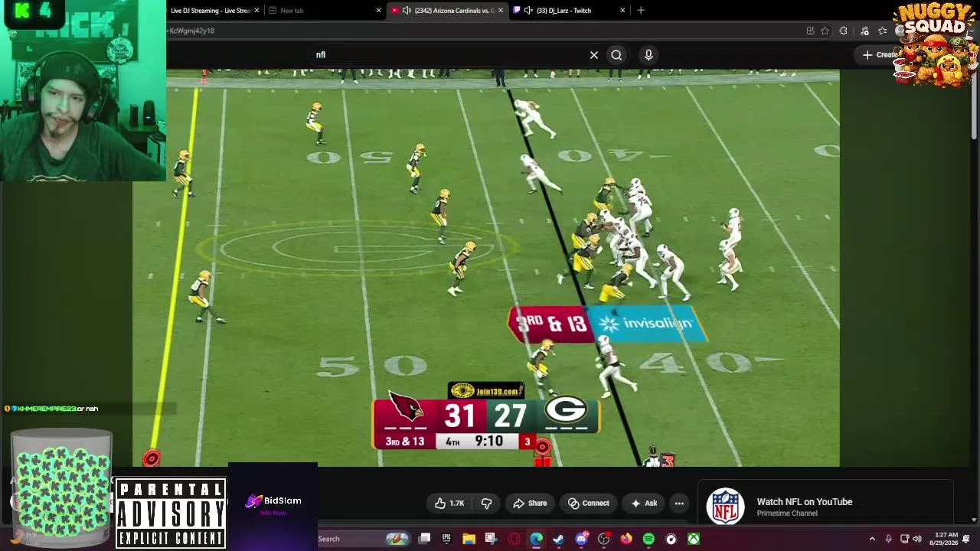Click the YouTube search magnifier button
The width and height of the screenshot is (980, 551).
point(616,55)
